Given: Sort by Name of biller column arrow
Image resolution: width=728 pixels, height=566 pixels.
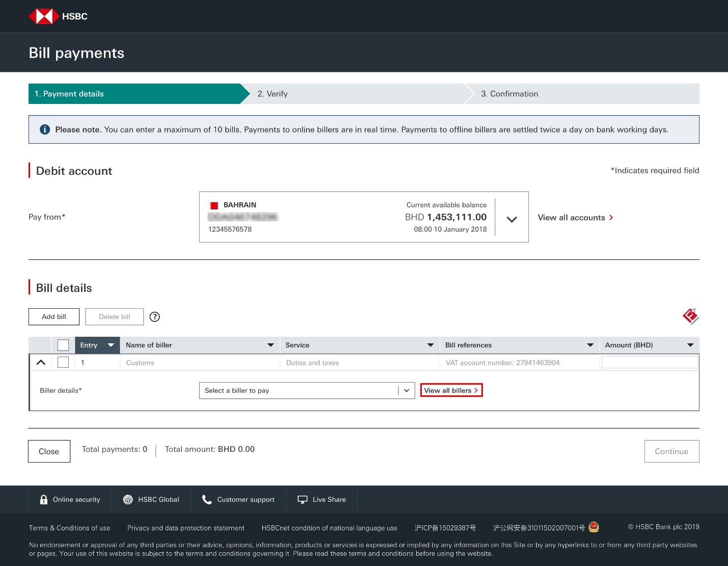Looking at the screenshot, I should [271, 345].
